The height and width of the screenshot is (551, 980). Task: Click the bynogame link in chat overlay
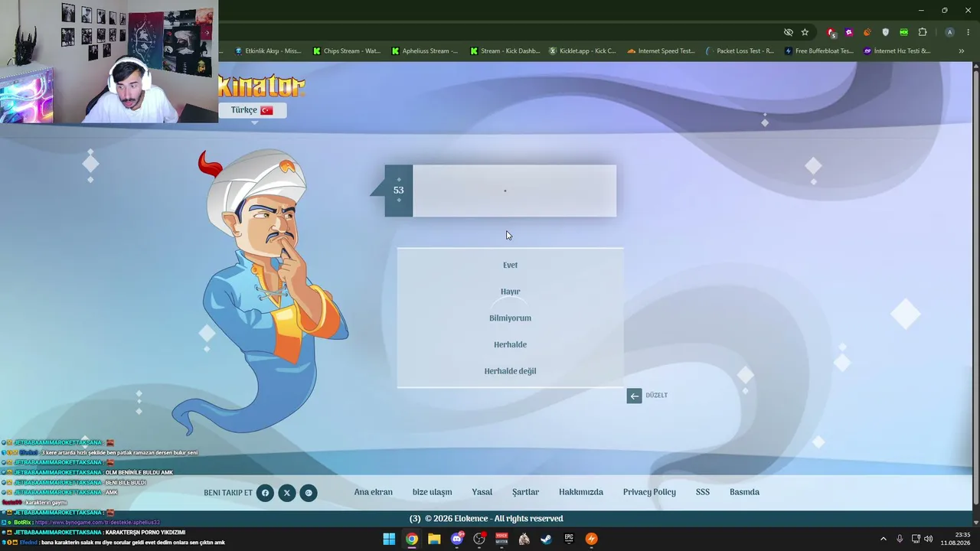coord(97,522)
